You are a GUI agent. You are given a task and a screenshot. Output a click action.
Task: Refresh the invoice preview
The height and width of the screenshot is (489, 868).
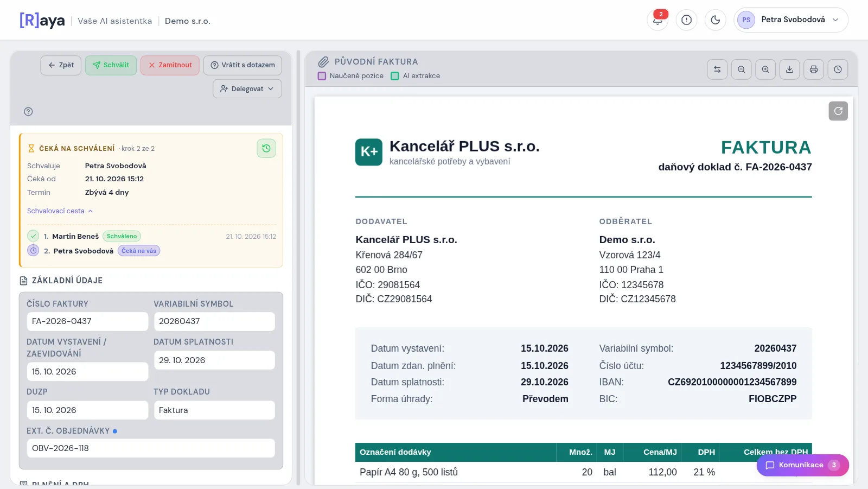click(838, 111)
